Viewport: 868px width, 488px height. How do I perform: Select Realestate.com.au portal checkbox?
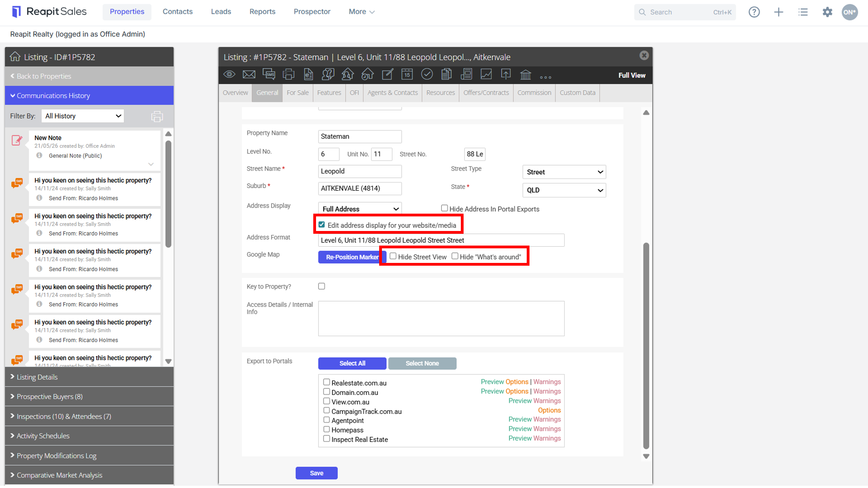point(326,382)
